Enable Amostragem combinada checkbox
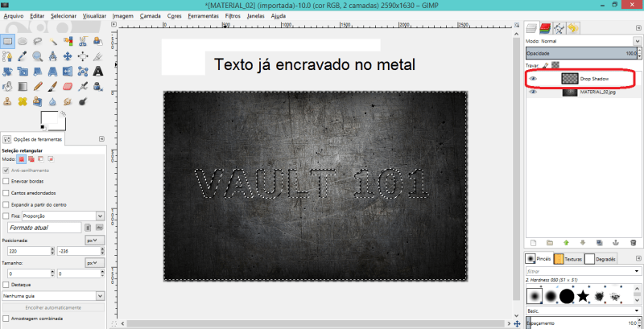 coord(6,319)
